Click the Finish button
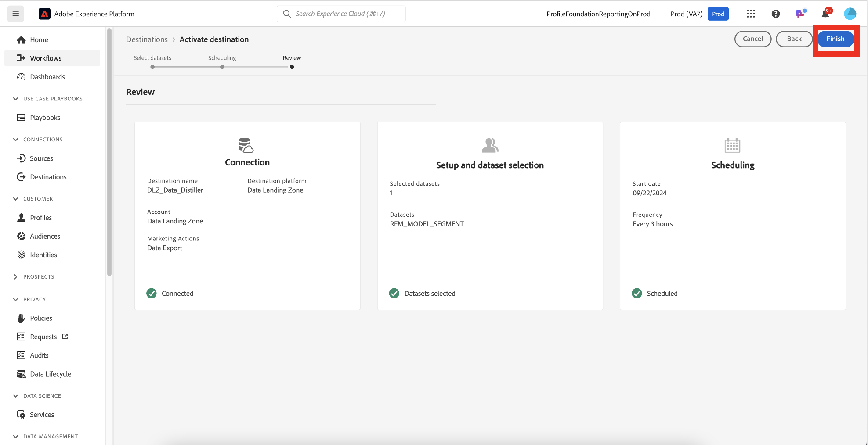 [835, 39]
